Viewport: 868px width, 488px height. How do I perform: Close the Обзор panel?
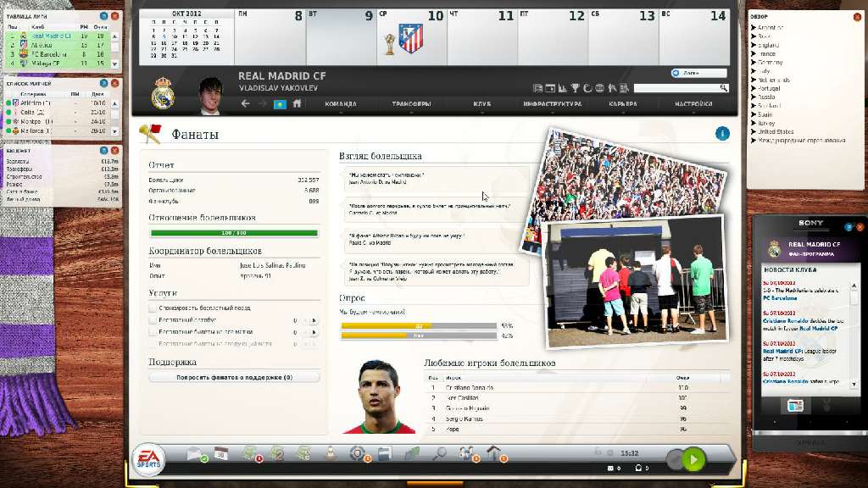tap(857, 17)
